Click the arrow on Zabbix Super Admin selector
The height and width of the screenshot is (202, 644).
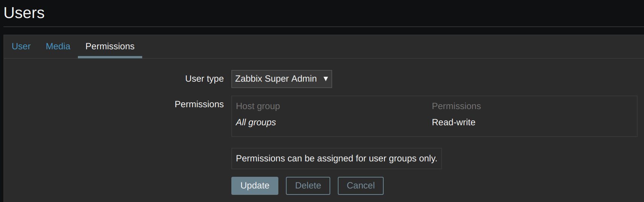tap(326, 79)
